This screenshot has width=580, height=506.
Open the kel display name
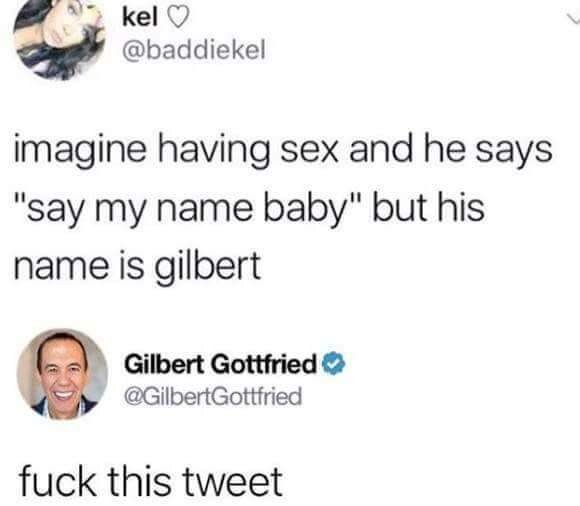tap(140, 17)
